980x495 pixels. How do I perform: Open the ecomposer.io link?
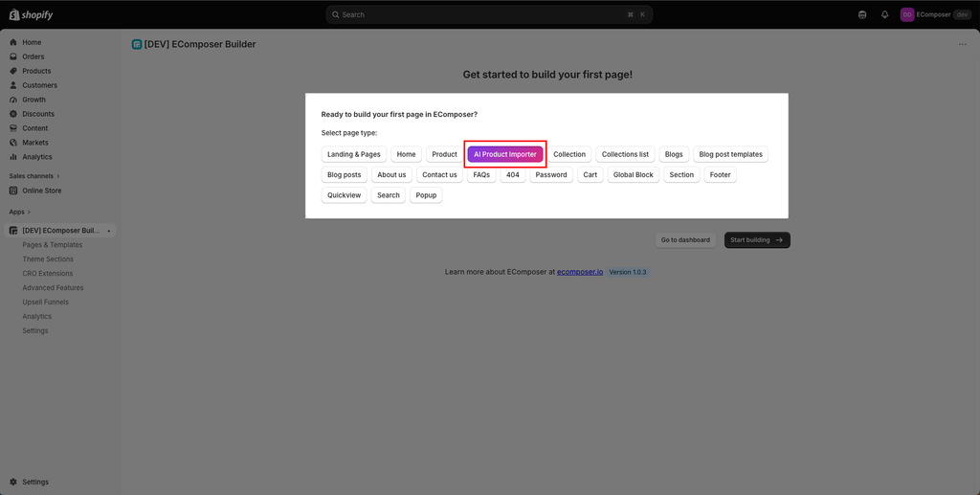[580, 272]
